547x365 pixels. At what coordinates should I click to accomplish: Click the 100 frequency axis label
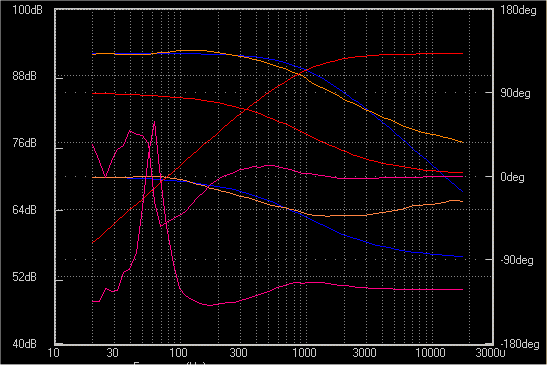click(178, 353)
